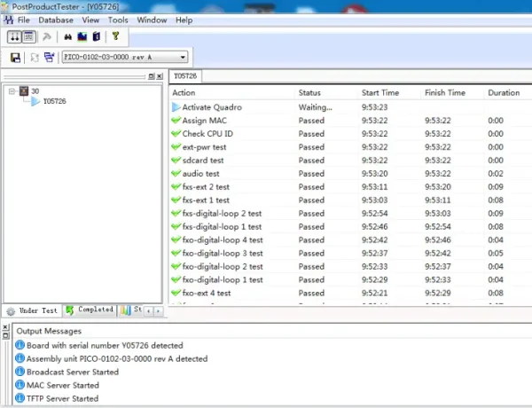Select the Y05726 document tab
This screenshot has height=408, width=532.
point(185,75)
